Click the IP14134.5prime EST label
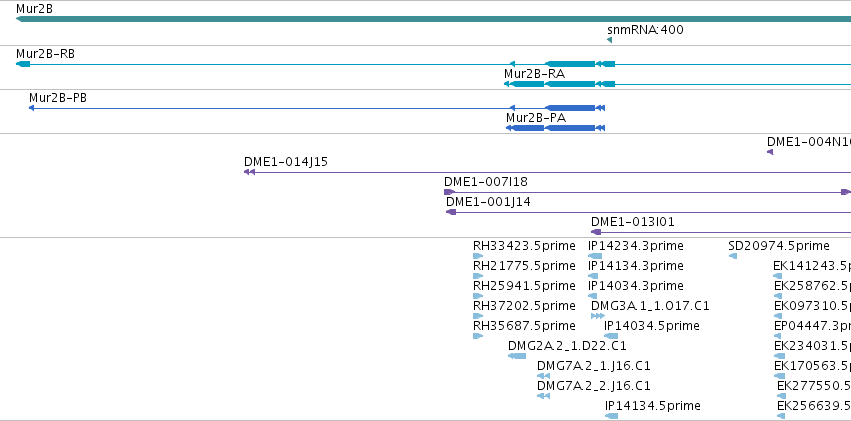The image size is (851, 421). coord(653,406)
